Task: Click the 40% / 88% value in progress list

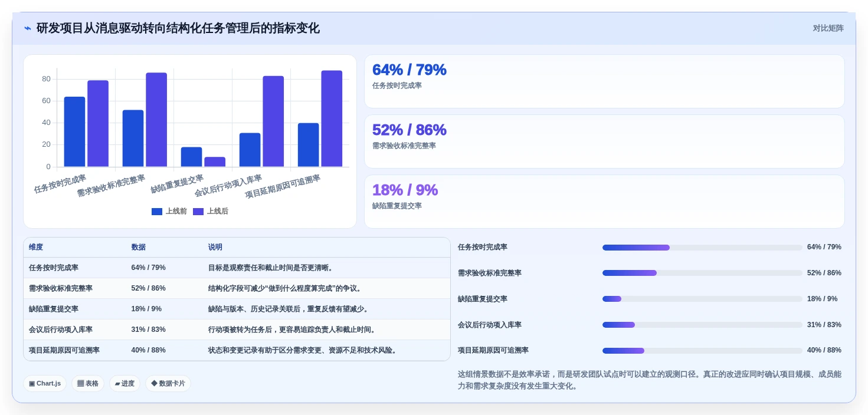Action: (x=824, y=350)
